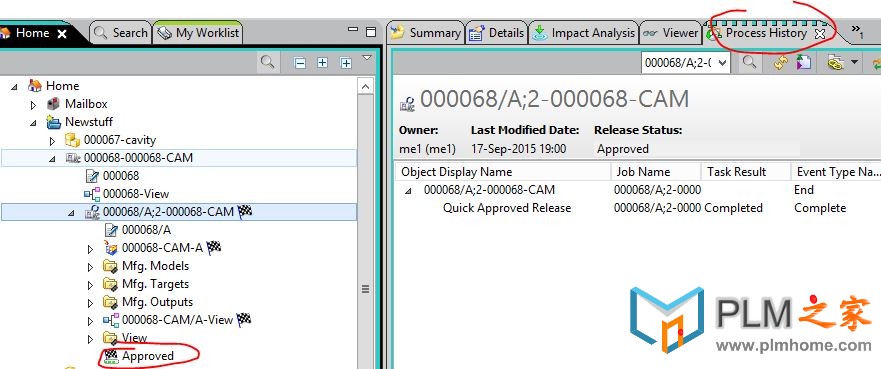Select the 000068-000068-CAM item icon
This screenshot has height=369, width=881.
73,158
